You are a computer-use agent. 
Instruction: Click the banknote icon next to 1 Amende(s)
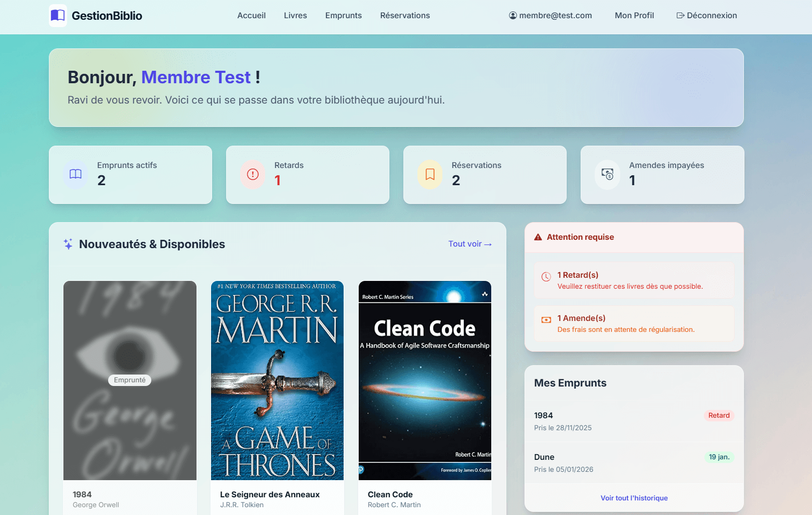[x=546, y=320]
